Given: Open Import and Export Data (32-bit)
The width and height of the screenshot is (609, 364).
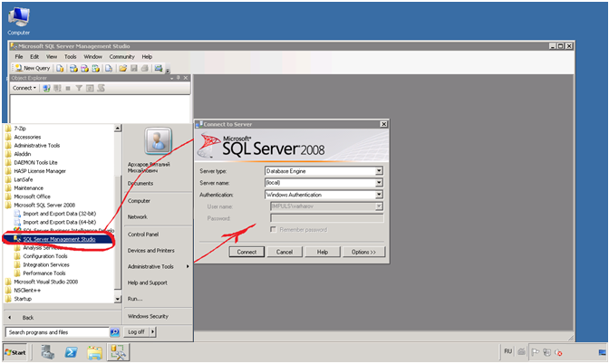Looking at the screenshot, I should (x=60, y=214).
